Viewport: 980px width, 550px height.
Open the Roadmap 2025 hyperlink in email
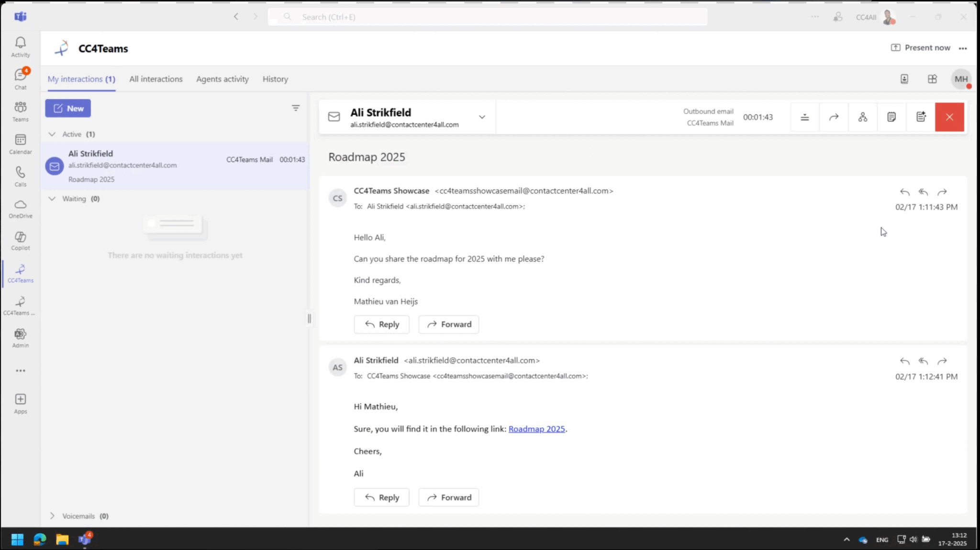click(x=536, y=429)
